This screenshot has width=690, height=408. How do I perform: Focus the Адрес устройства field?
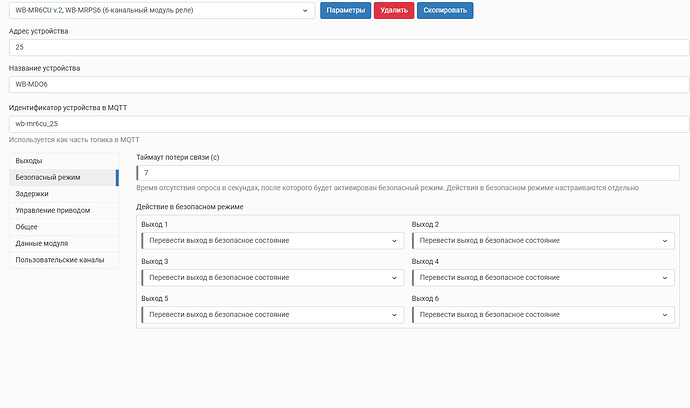point(345,47)
